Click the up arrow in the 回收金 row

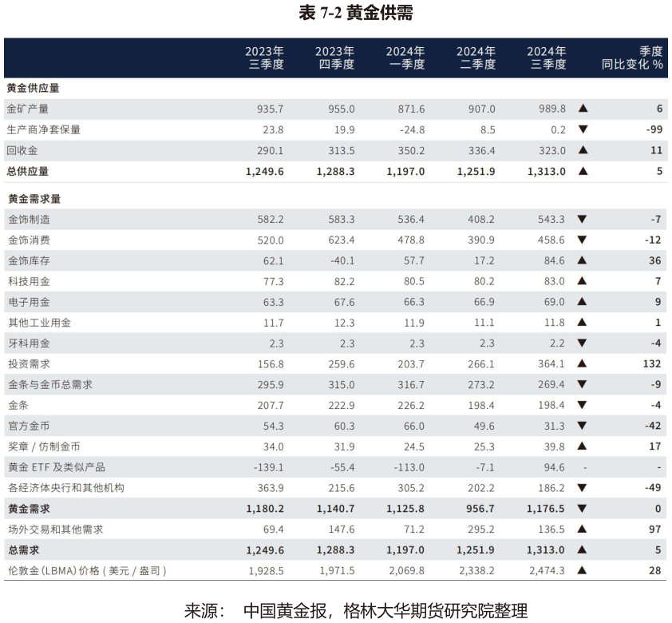583,150
